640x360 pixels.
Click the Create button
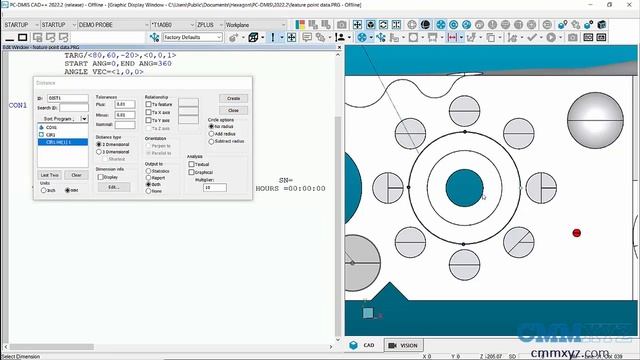233,98
